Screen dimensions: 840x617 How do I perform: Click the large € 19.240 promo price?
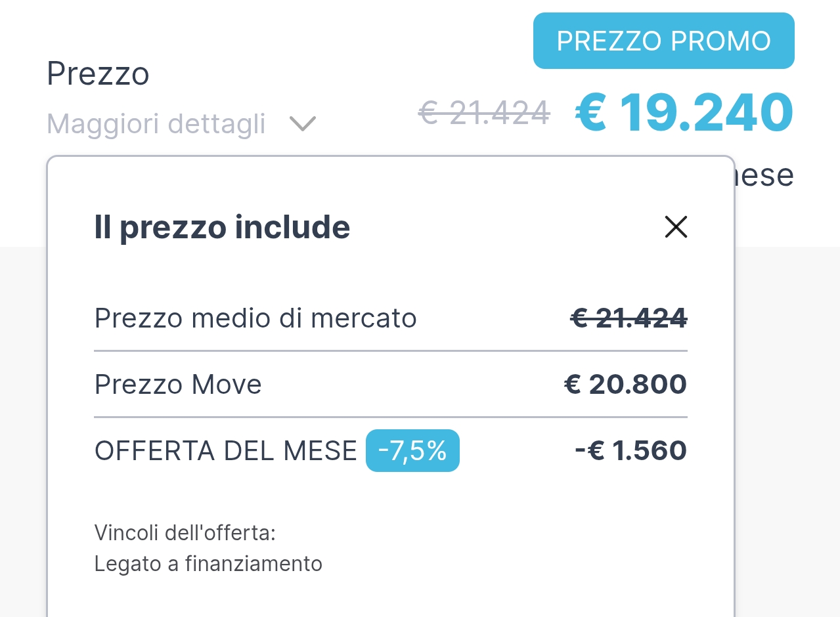tap(684, 112)
